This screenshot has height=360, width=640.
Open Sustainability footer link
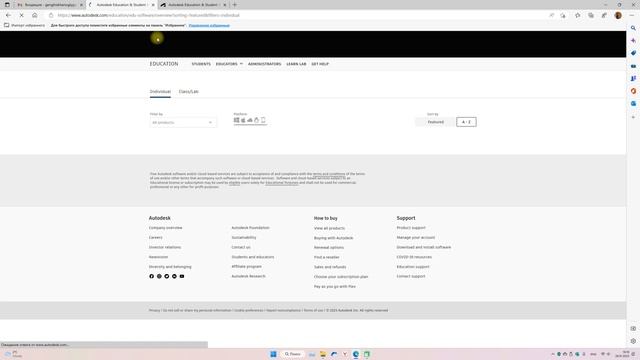(244, 238)
